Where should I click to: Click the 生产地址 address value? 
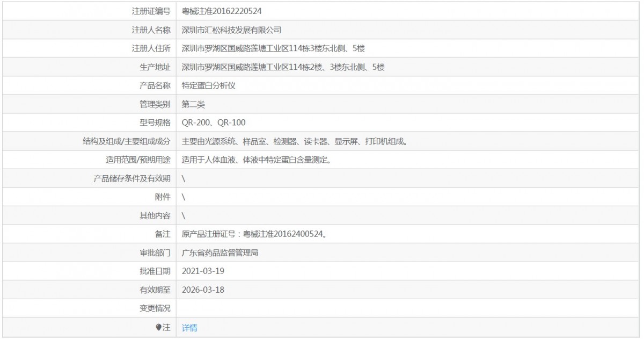click(x=283, y=67)
